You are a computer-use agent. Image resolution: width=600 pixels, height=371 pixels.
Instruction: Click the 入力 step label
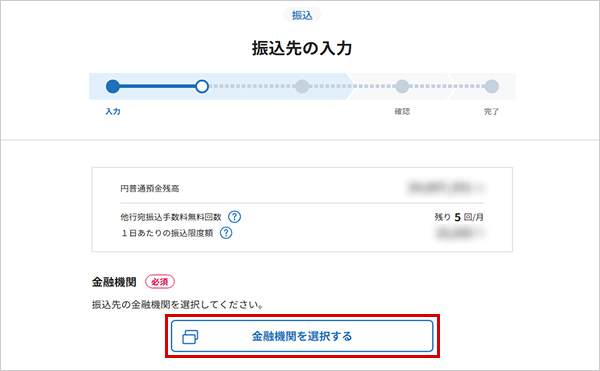click(x=113, y=111)
